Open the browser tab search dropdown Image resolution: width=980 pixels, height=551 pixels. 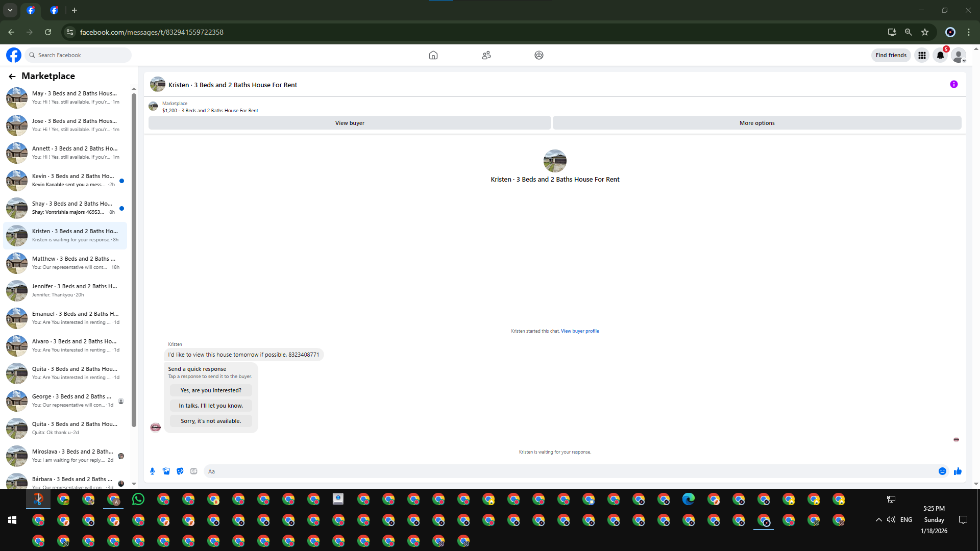pos(10,10)
